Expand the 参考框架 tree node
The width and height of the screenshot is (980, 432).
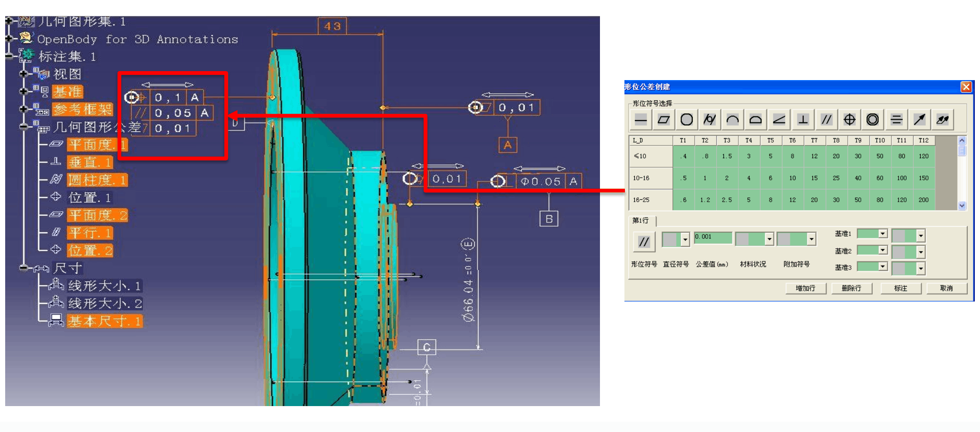point(24,109)
